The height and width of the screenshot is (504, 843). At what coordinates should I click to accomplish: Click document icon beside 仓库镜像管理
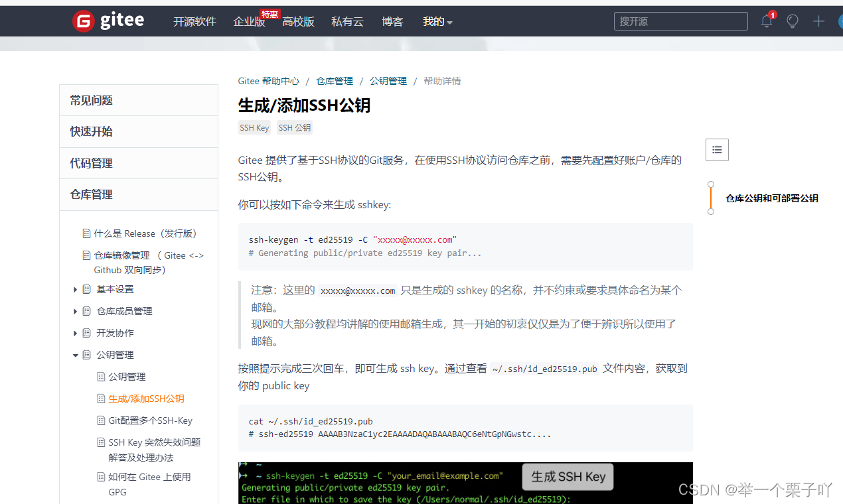point(86,255)
